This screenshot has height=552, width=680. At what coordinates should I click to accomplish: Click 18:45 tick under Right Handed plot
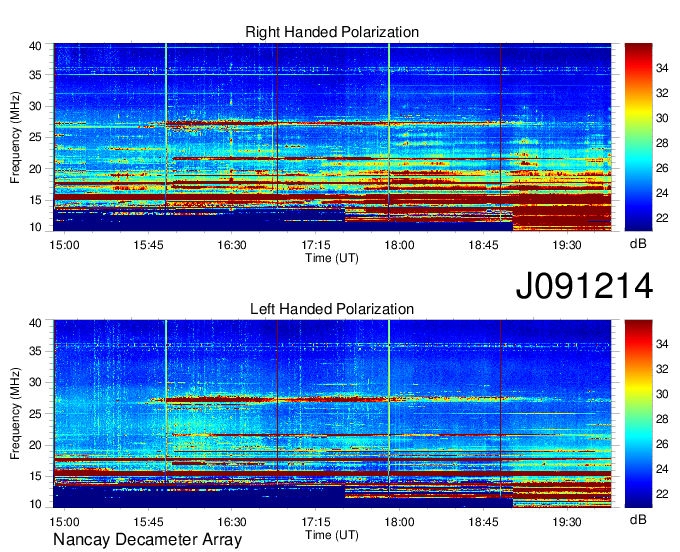[483, 245]
